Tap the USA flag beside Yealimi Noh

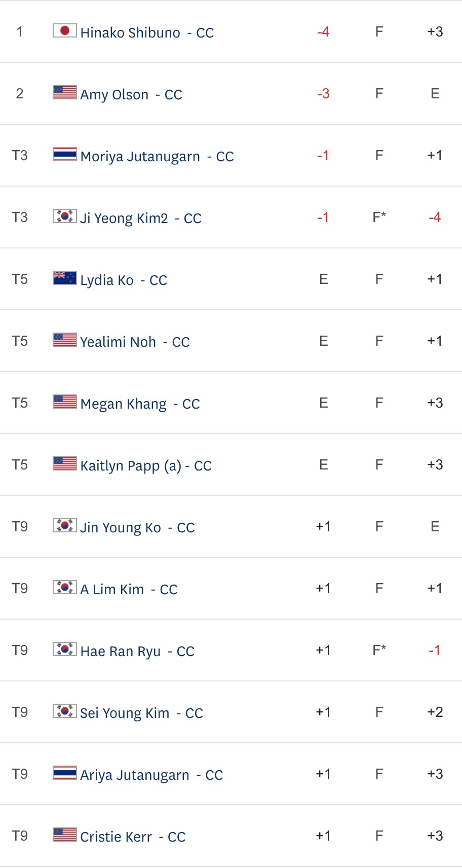(x=65, y=340)
